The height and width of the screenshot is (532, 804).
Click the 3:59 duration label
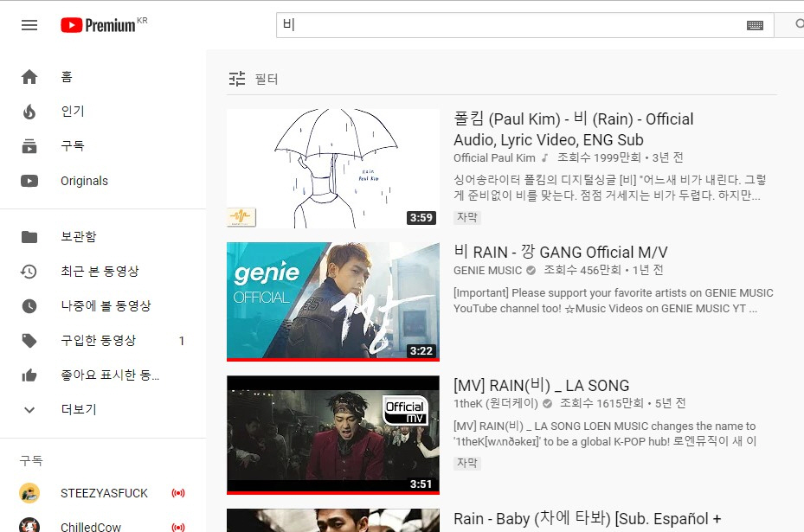click(421, 218)
